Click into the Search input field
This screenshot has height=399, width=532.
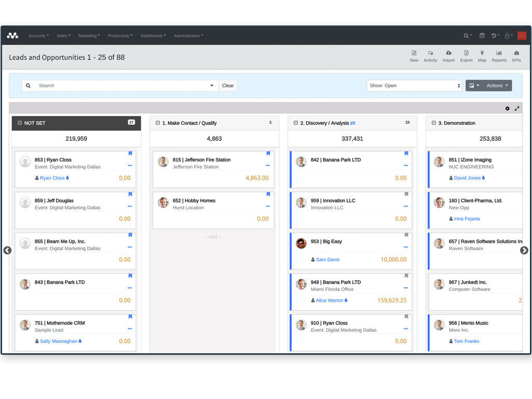point(122,86)
